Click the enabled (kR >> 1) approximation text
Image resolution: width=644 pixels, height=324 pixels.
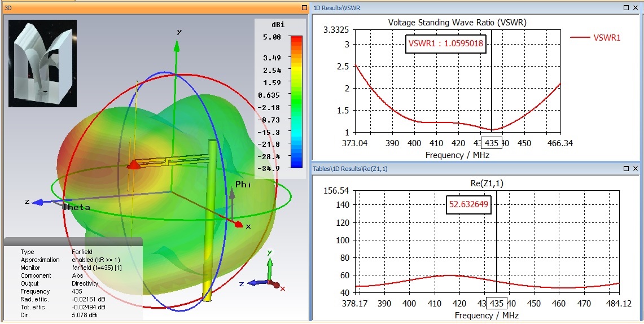click(x=96, y=260)
